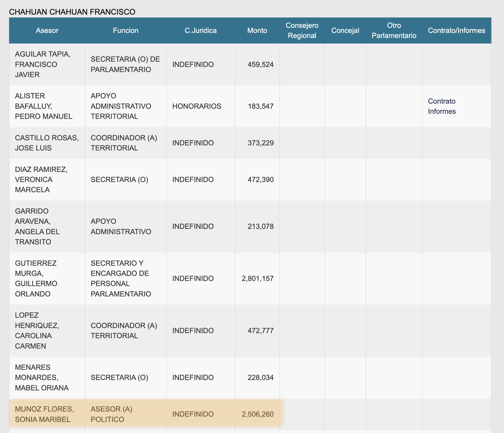
Task: Click INDEFINIDO in Munoz Flores row
Action: point(193,414)
